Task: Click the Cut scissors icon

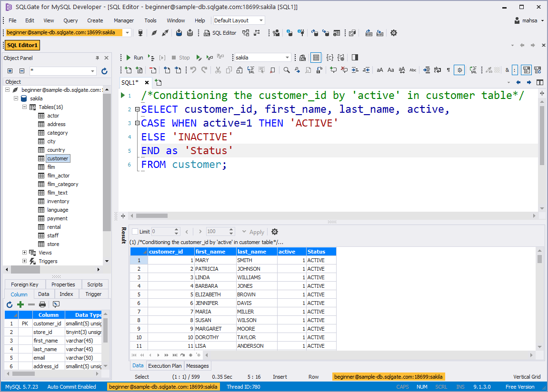Action: click(x=218, y=70)
